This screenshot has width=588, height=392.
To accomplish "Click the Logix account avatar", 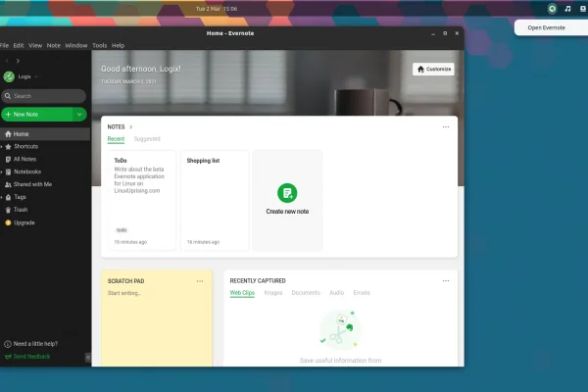I will 9,76.
